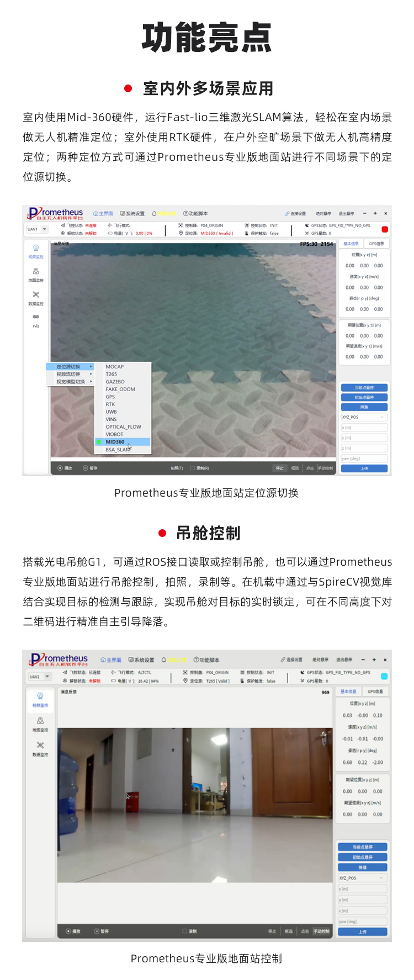Select OPTICAL_FLOW from the positioning source menu

pos(123,427)
